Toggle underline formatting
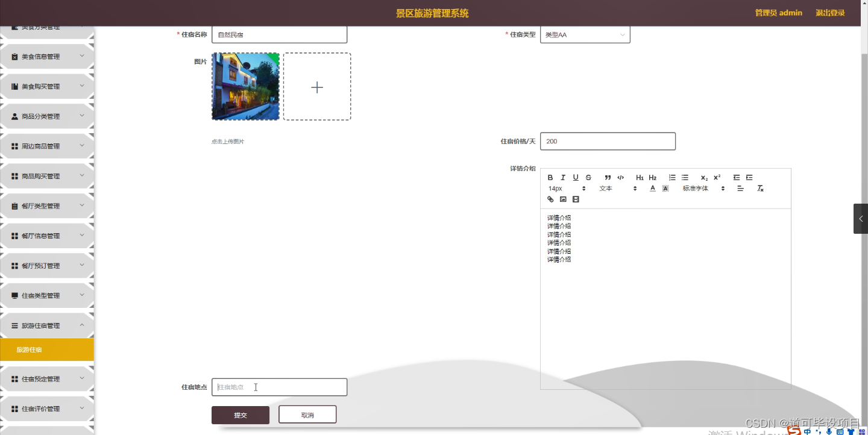868x435 pixels. (x=575, y=177)
